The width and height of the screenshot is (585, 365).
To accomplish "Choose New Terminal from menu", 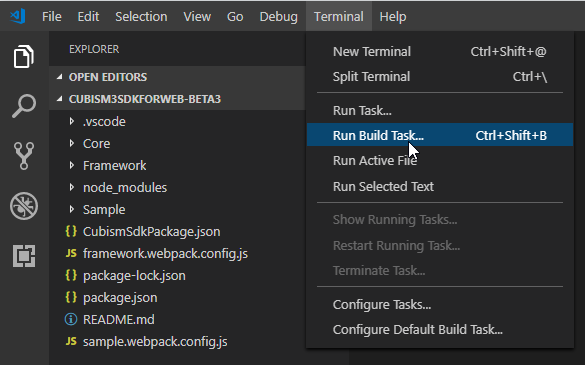I will tap(439, 52).
